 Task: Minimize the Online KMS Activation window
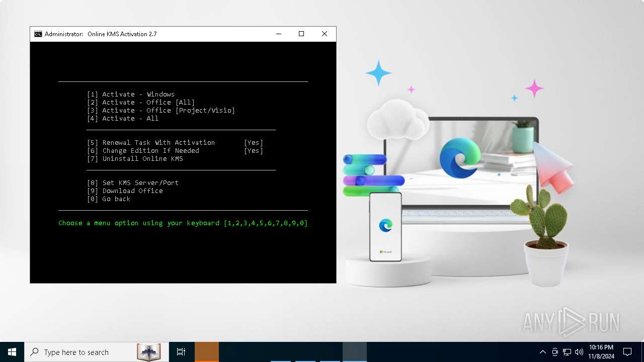pyautogui.click(x=279, y=34)
